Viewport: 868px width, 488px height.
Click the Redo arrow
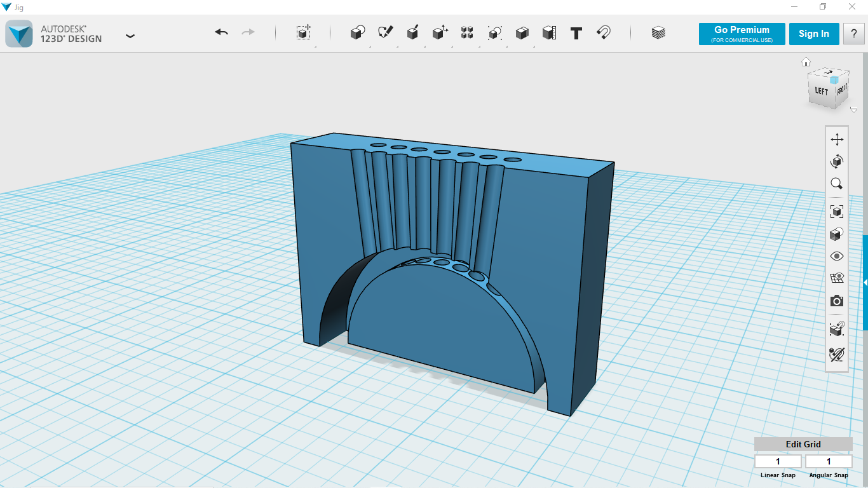coord(248,32)
